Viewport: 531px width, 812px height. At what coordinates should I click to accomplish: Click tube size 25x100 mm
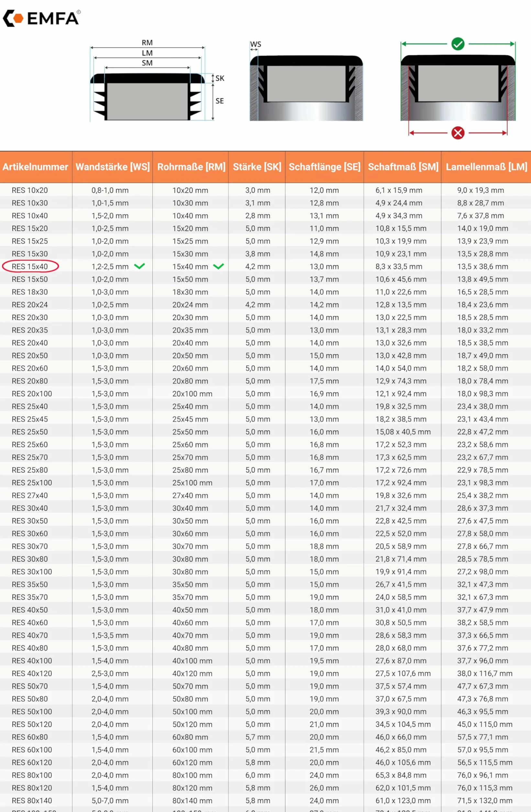tap(192, 483)
